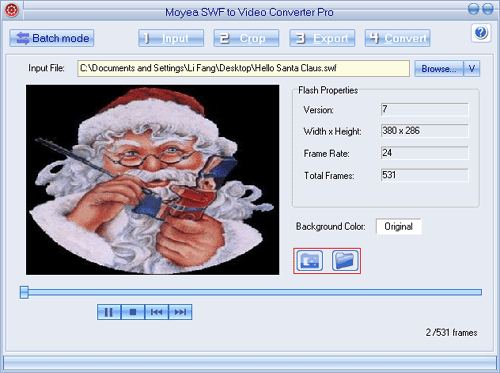Jump to previous frame button
Image resolution: width=500 pixels, height=373 pixels.
point(157,312)
